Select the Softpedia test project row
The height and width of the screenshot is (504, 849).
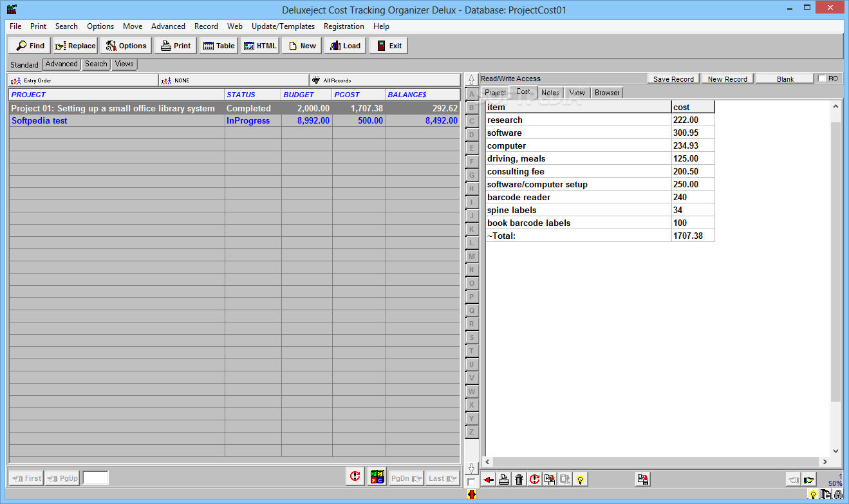click(235, 121)
